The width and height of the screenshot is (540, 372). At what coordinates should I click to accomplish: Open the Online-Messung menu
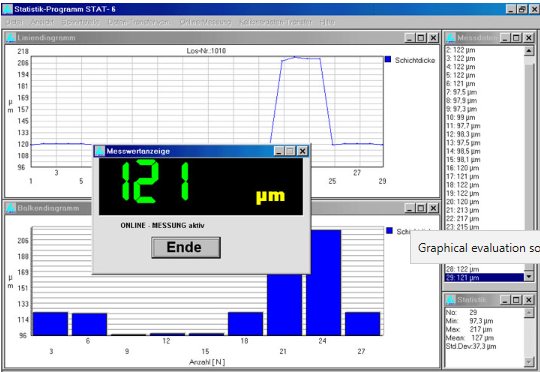[205, 22]
